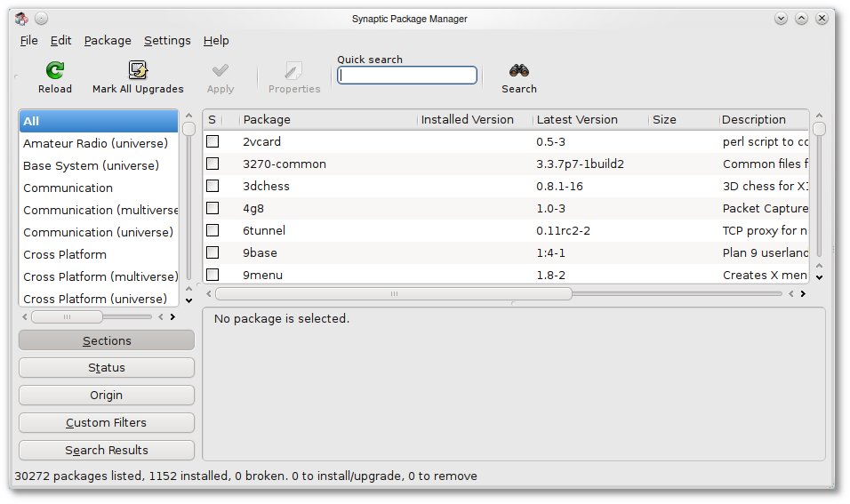Click the round window menu button beside app icon
850x504 pixels.
41,19
